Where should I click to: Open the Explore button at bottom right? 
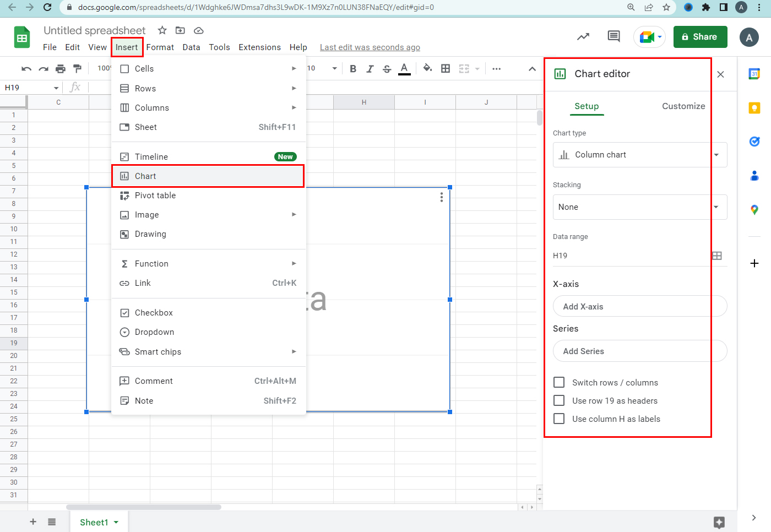(719, 522)
